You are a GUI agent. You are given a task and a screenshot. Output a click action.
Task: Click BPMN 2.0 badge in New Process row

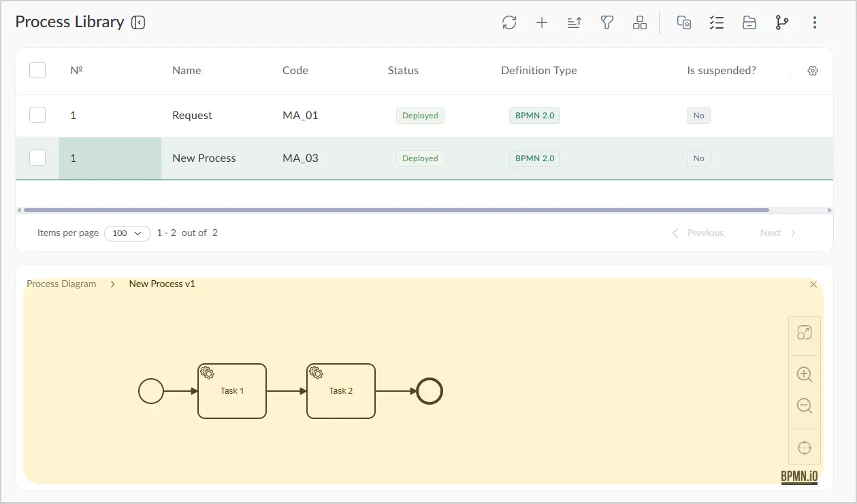[534, 158]
